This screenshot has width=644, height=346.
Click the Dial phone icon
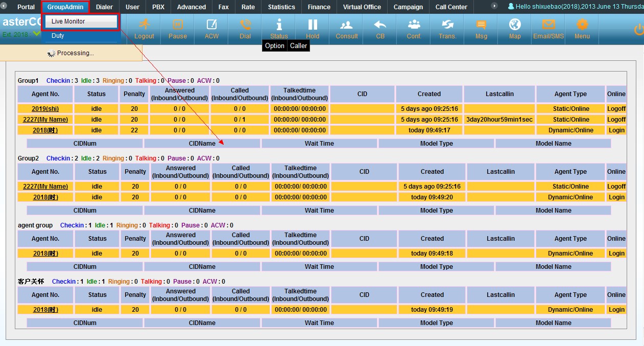click(x=245, y=29)
